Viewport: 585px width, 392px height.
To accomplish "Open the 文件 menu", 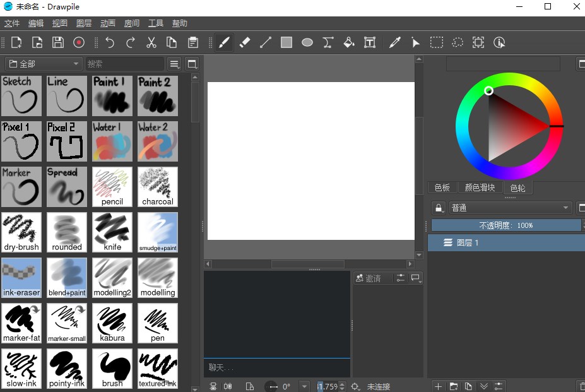I will click(x=12, y=23).
